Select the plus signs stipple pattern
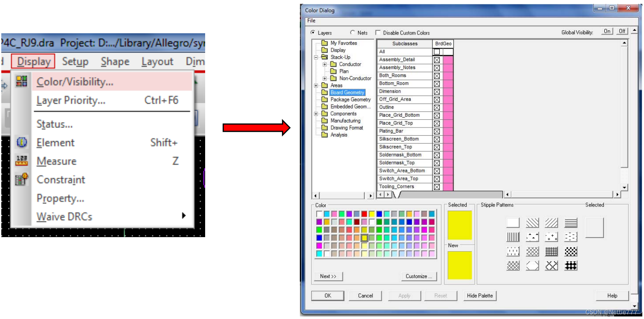Screen dimensions: 644x319 (551, 237)
